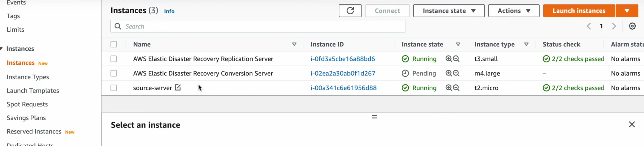Open the Instance state dropdown
The height and width of the screenshot is (146, 644).
(449, 11)
